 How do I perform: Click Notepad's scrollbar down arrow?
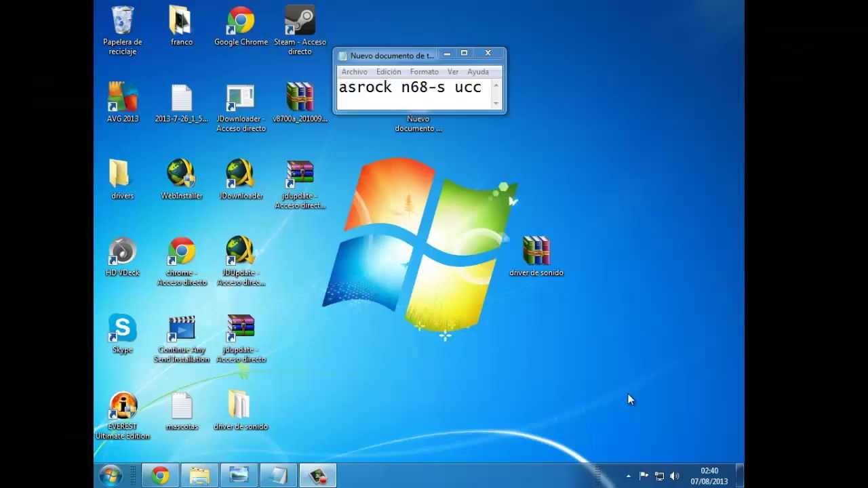tap(496, 103)
